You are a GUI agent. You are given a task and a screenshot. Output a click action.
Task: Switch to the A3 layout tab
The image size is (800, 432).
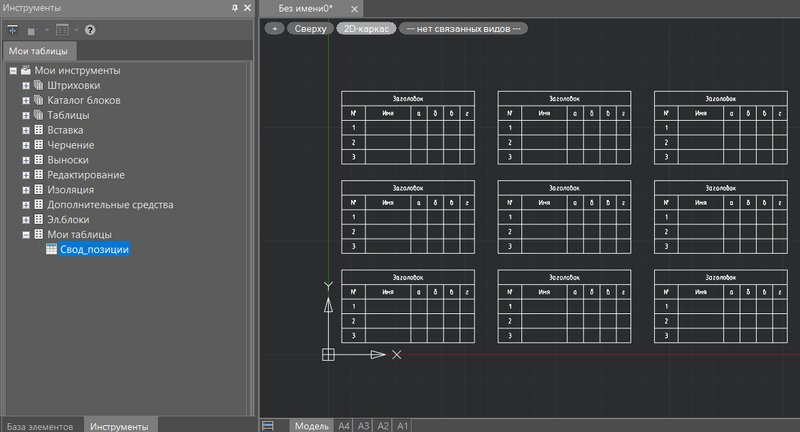(363, 426)
